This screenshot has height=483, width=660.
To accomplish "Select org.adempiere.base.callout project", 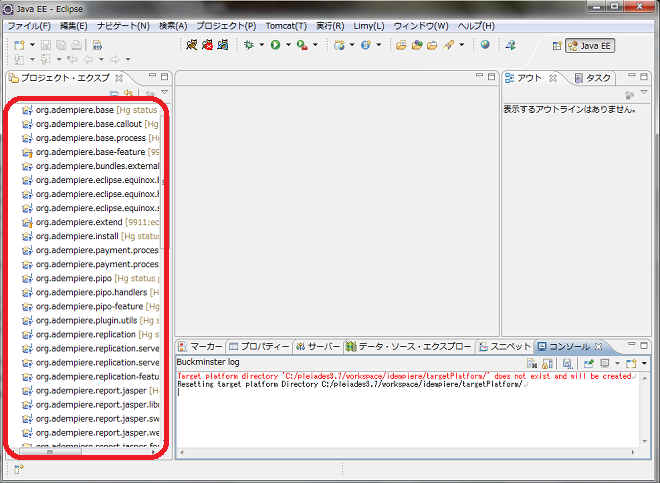I will [90, 124].
